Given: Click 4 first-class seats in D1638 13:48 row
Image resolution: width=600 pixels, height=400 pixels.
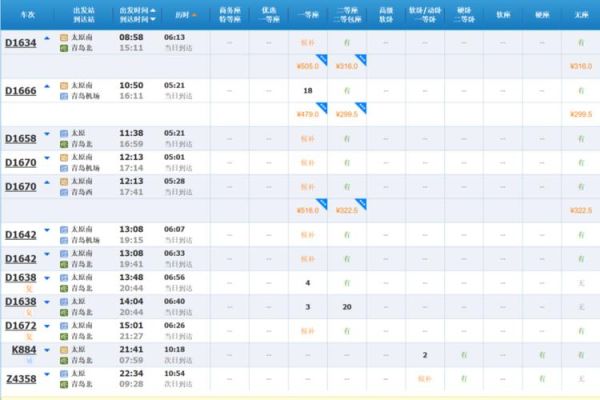Looking at the screenshot, I should coord(308,283).
